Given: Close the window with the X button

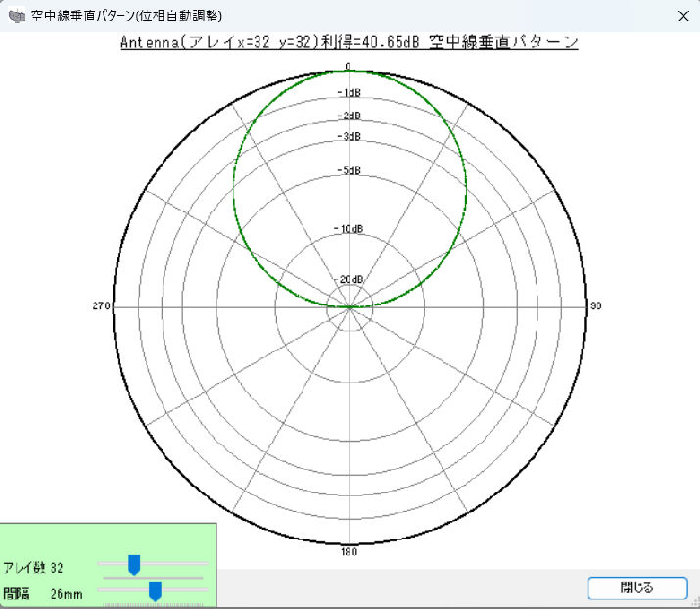Looking at the screenshot, I should pyautogui.click(x=682, y=16).
